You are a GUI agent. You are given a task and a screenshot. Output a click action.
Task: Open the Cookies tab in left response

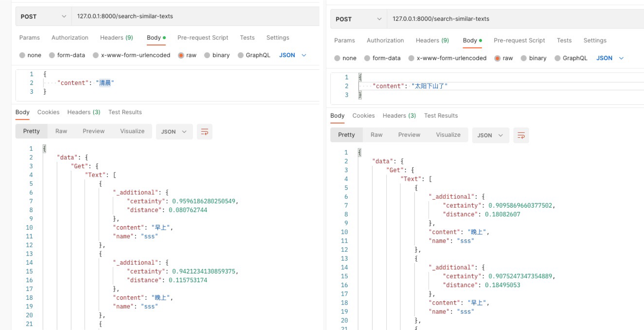coord(48,112)
